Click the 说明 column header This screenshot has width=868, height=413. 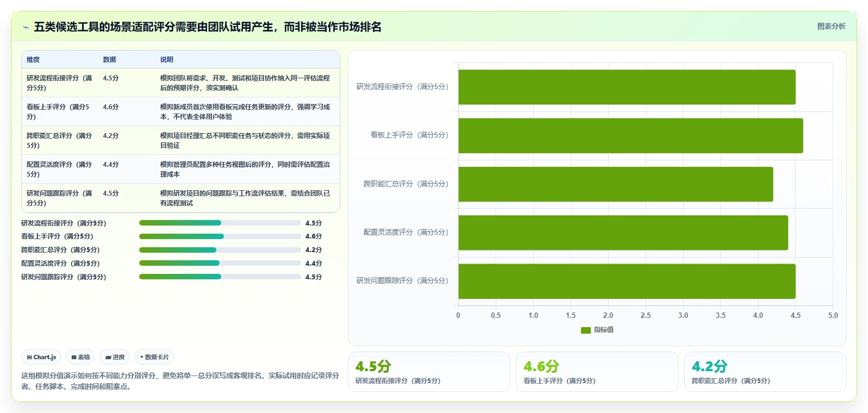(166, 60)
